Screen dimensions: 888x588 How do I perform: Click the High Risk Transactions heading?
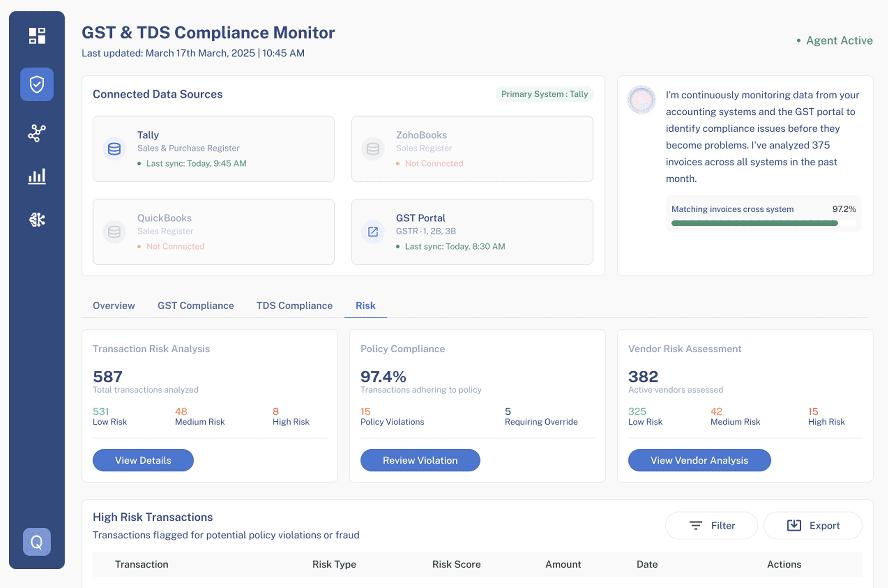pos(153,517)
